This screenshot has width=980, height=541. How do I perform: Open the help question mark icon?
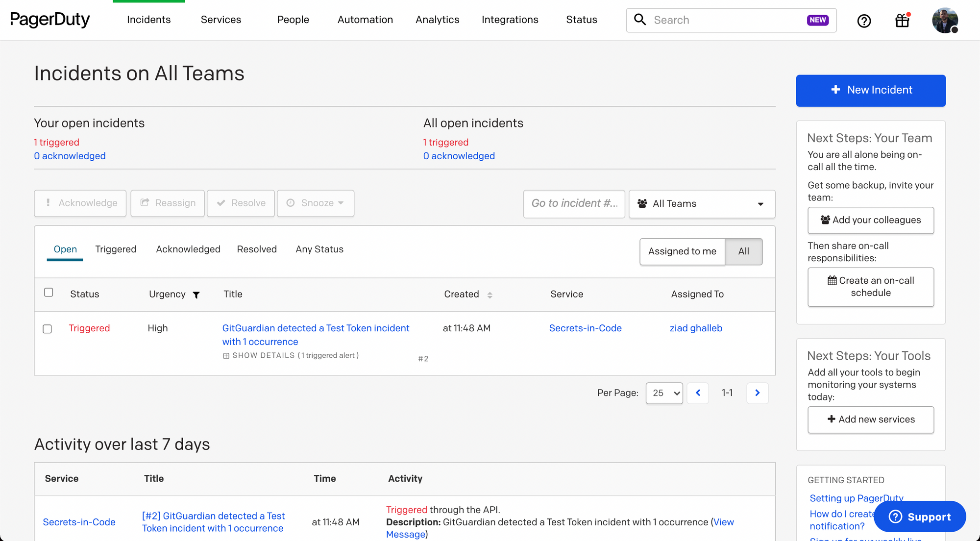click(864, 21)
